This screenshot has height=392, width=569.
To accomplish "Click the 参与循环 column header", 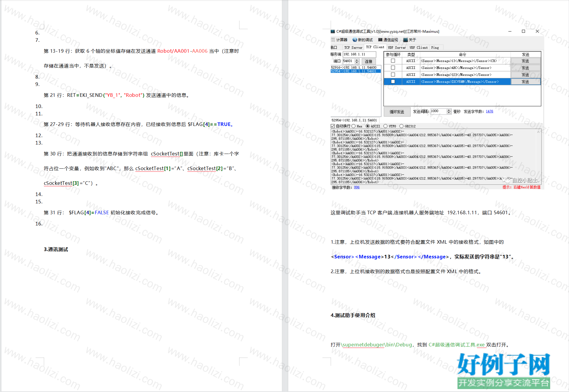I will pyautogui.click(x=393, y=54).
